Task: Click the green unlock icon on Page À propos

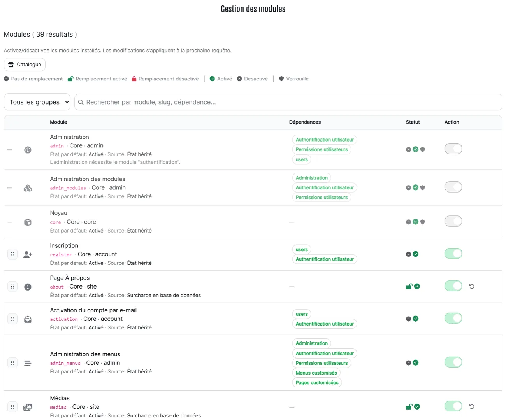Action: (x=409, y=287)
